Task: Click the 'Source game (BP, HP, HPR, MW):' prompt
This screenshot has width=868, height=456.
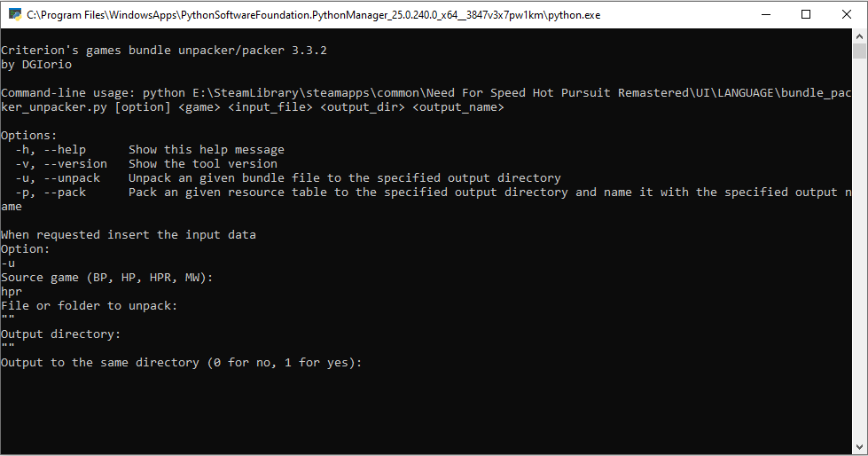Action: point(107,278)
